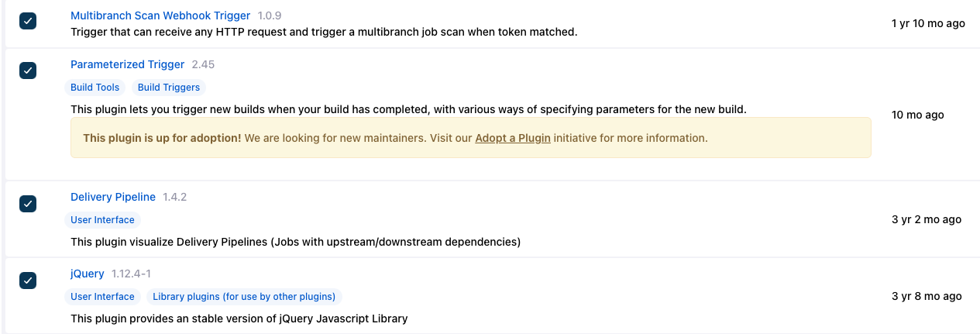980x334 pixels.
Task: Select the Build Tools category tag
Action: 95,88
